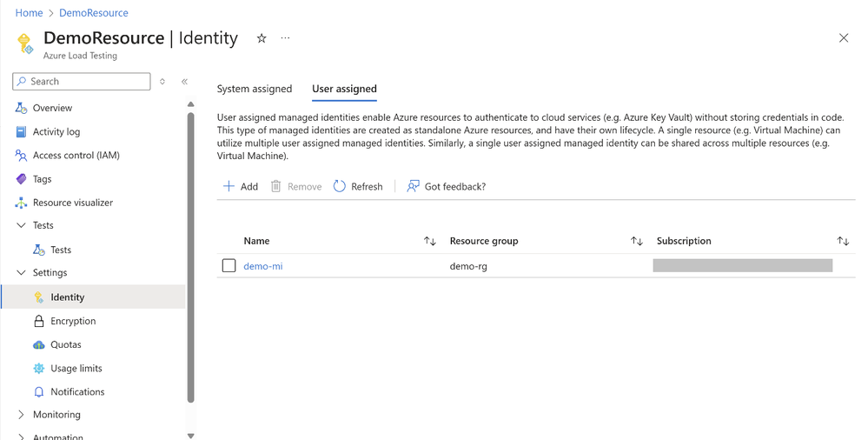
Task: Click the Add label in toolbar
Action: 249,187
